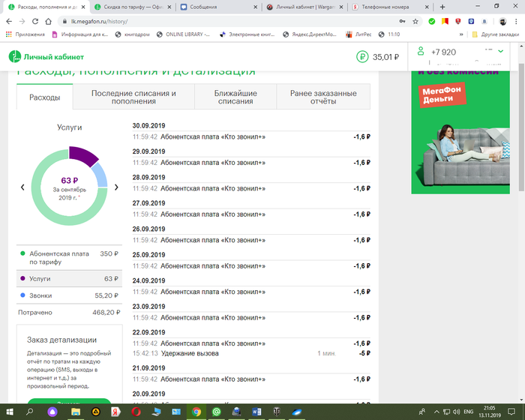Switch to the 'Последние списания и пополнения' tab
The width and height of the screenshot is (525, 420).
[133, 97]
